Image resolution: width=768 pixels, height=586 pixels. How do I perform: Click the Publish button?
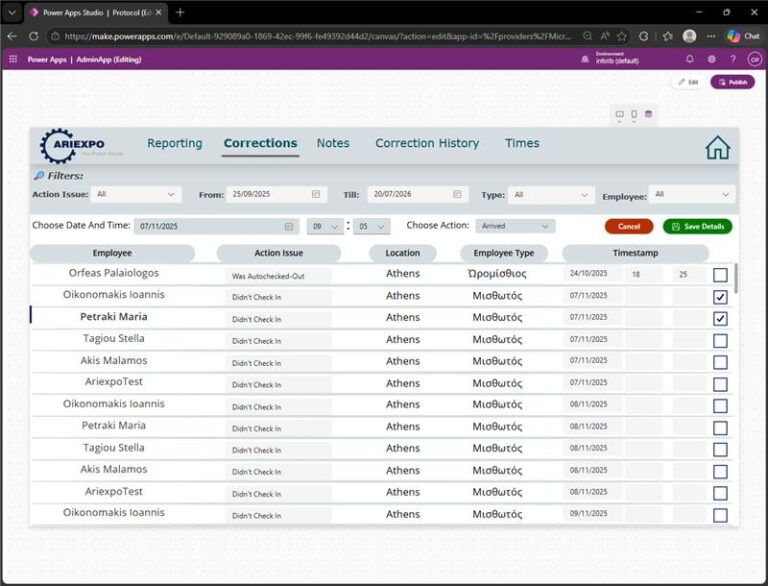coord(733,82)
